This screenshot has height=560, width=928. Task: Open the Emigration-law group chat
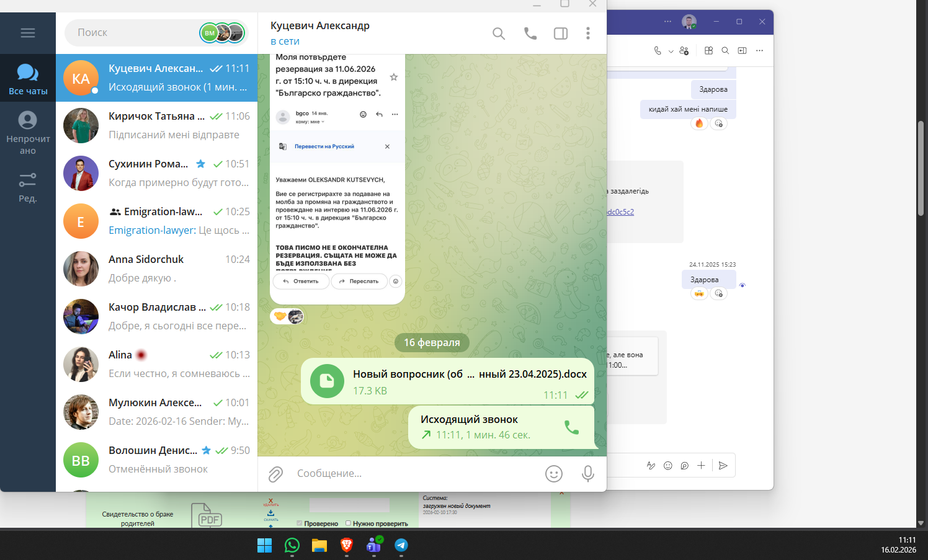pyautogui.click(x=156, y=221)
